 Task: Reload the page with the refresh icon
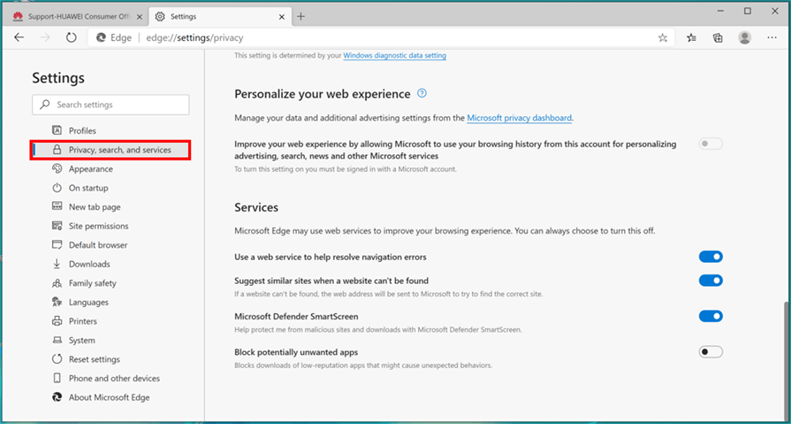[71, 38]
